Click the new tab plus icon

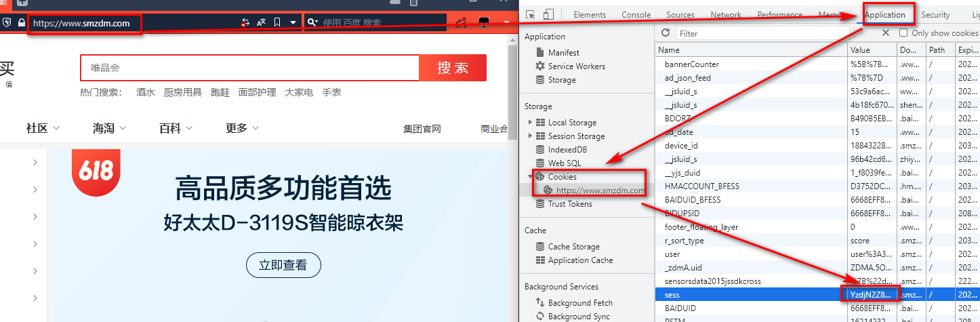point(22,3)
